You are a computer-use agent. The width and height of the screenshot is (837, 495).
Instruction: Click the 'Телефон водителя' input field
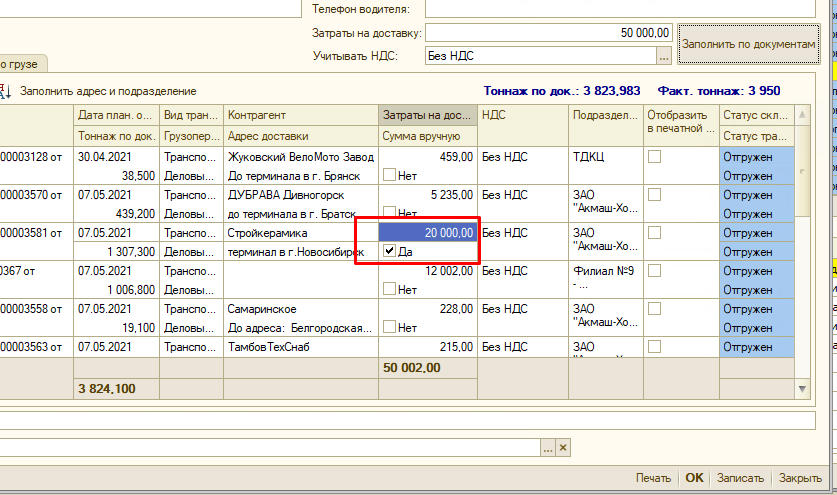click(620, 9)
